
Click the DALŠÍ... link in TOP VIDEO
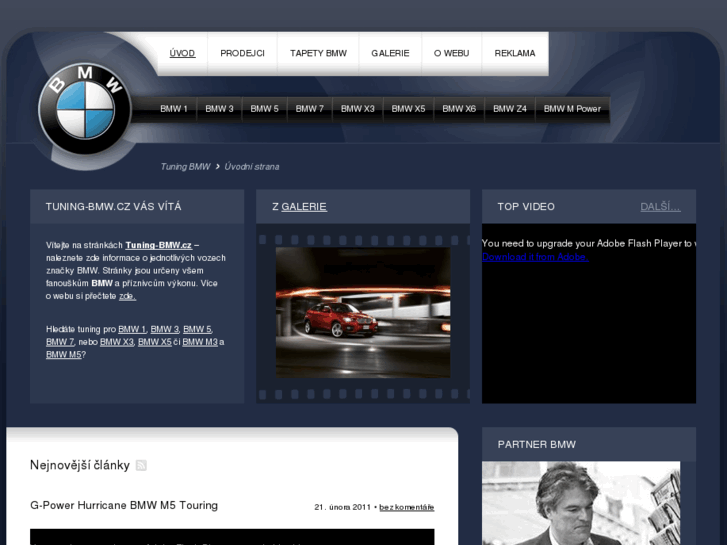click(x=660, y=207)
